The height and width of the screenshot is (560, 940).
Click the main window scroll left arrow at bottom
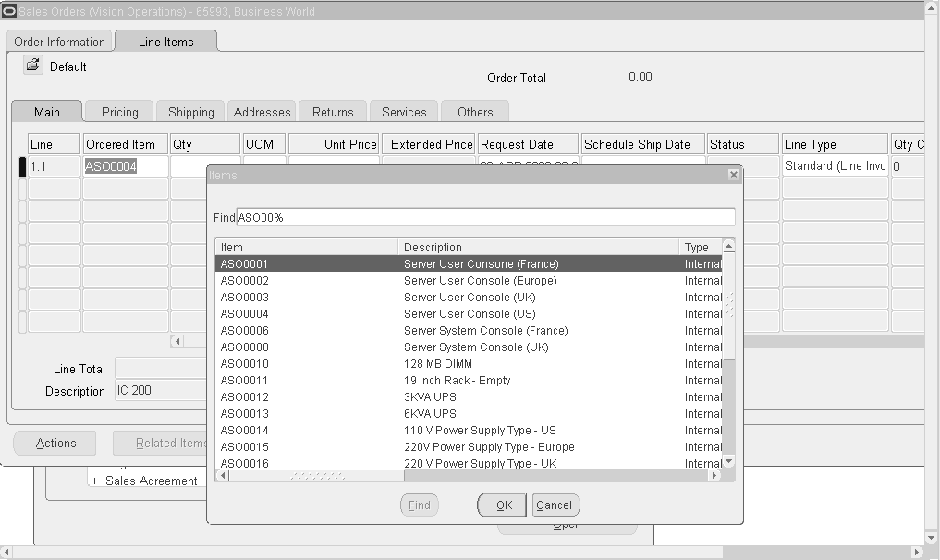[x=6, y=552]
